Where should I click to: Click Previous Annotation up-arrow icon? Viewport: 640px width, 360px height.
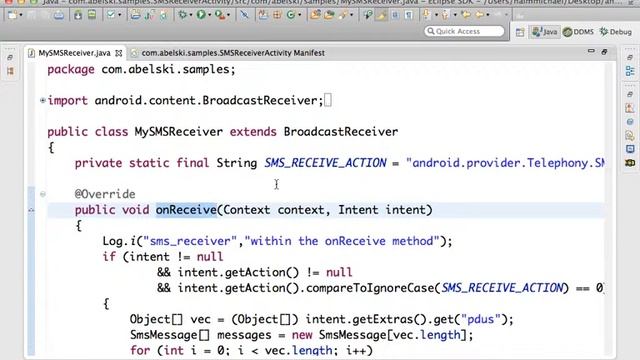[x=445, y=15]
